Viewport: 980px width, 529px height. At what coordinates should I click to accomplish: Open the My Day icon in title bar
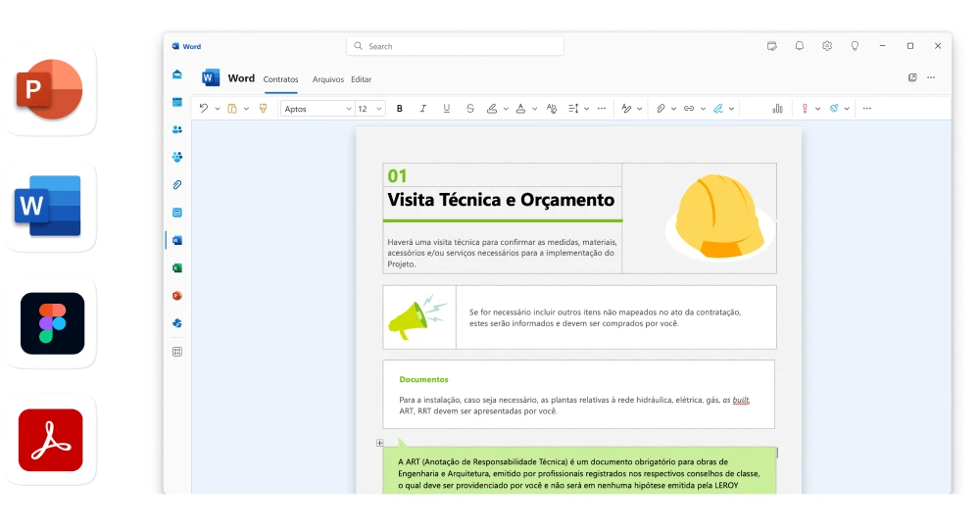tap(772, 46)
